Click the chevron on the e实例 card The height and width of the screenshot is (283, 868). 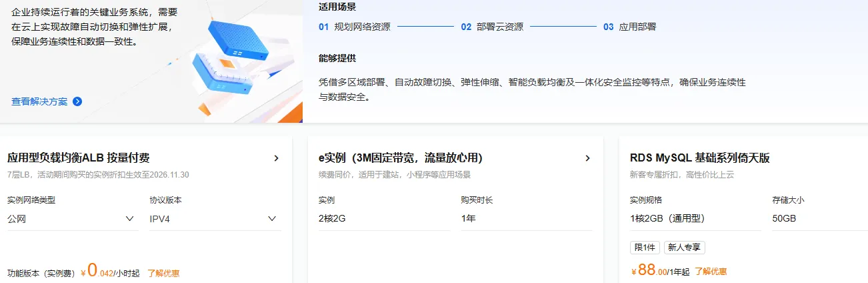coord(587,158)
